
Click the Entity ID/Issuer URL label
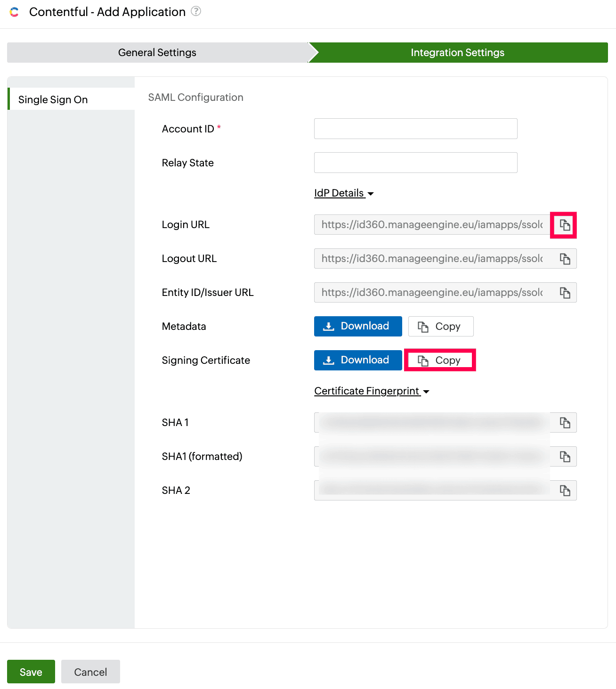point(208,293)
